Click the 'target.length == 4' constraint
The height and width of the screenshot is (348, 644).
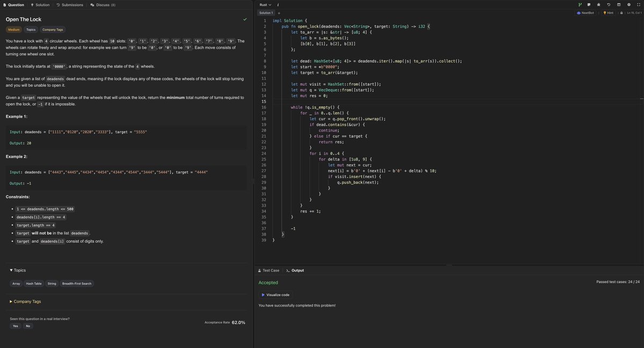(36, 225)
